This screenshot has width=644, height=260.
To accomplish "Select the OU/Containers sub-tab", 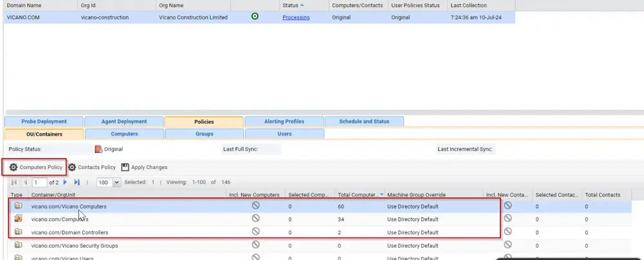I will tap(44, 134).
